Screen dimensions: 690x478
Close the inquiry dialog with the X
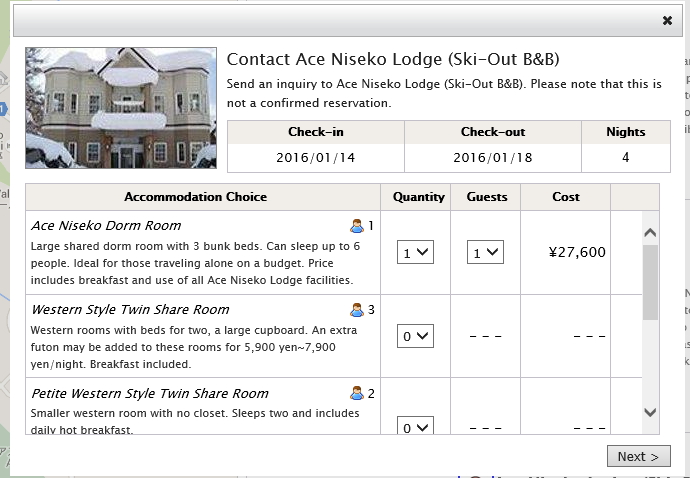point(667,20)
